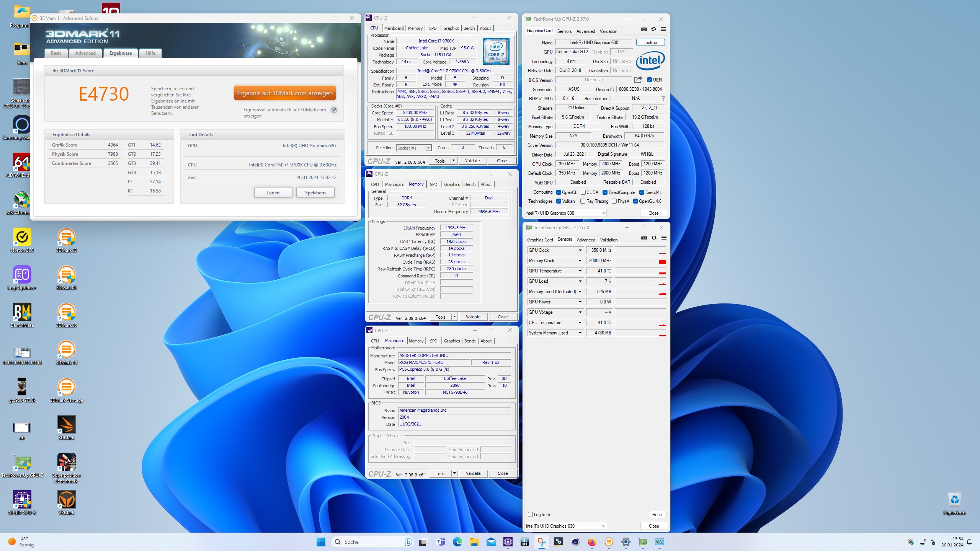
Task: Click the Memory Clock sensor graph bar
Action: 640,261
